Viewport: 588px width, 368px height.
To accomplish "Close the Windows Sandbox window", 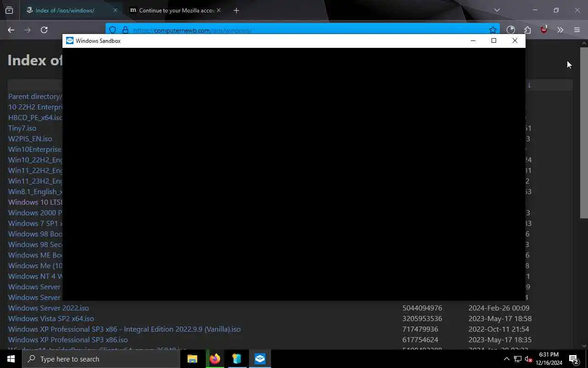I will [515, 40].
